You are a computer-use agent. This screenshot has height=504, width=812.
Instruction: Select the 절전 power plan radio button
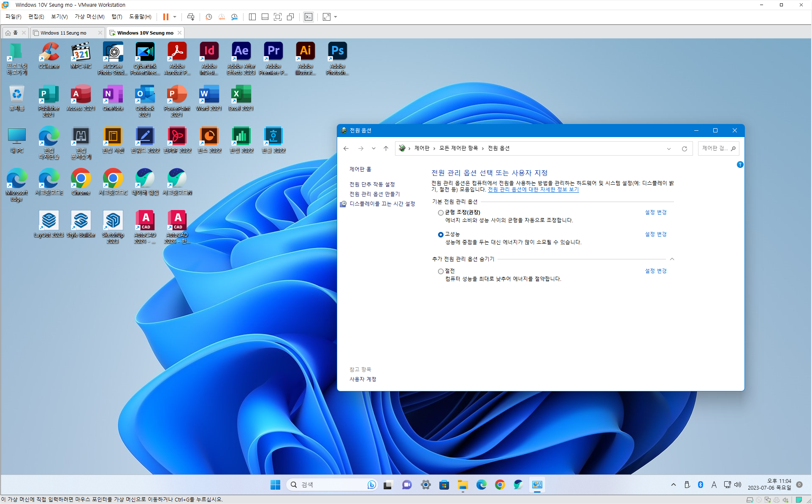tap(441, 271)
